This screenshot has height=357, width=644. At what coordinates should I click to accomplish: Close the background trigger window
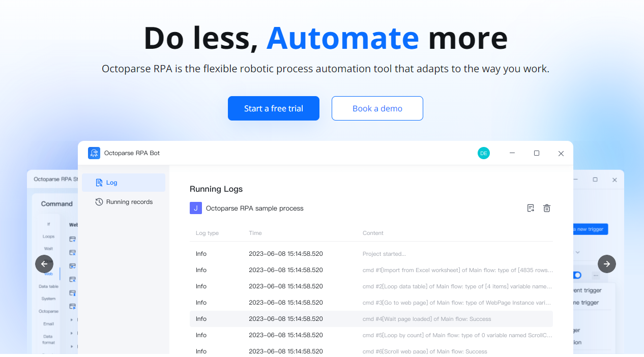(614, 180)
